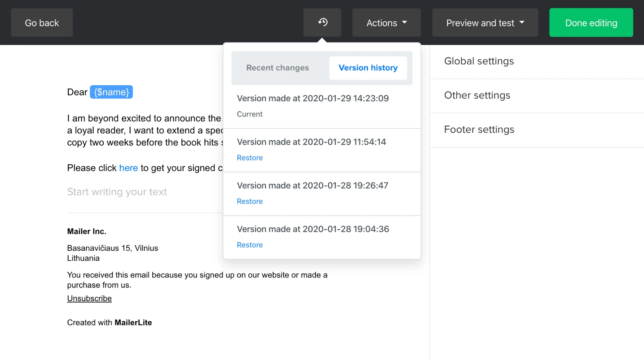The height and width of the screenshot is (361, 644).
Task: Expand the Global settings section
Action: [x=479, y=61]
